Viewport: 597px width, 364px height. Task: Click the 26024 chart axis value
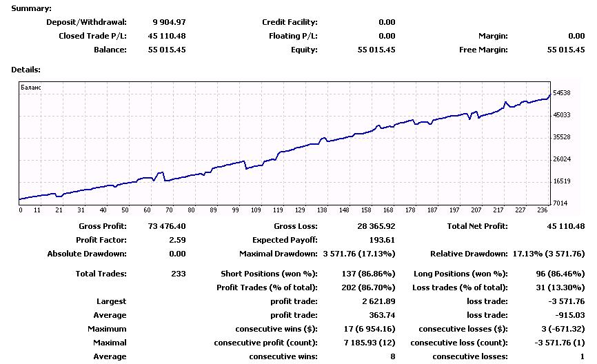click(562, 159)
